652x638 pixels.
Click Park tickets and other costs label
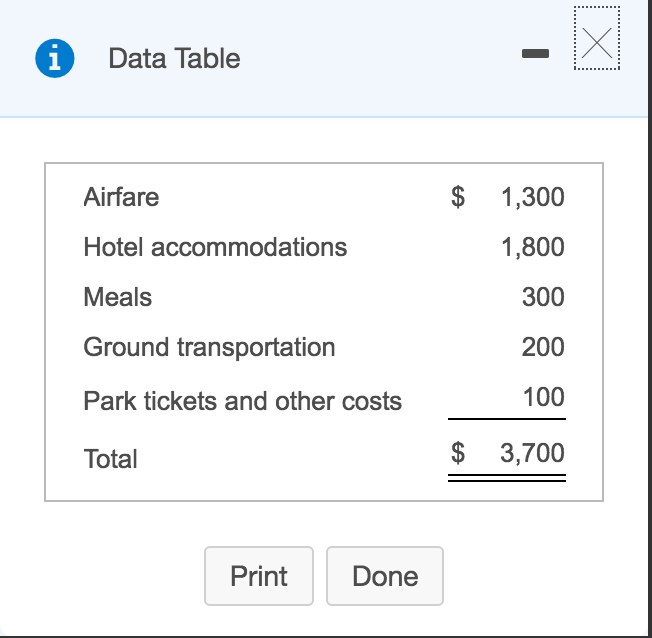[x=242, y=401]
